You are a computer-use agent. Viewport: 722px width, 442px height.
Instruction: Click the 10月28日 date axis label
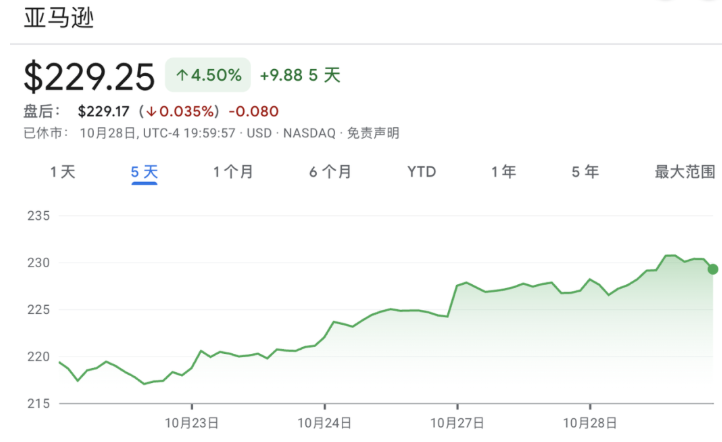[590, 423]
